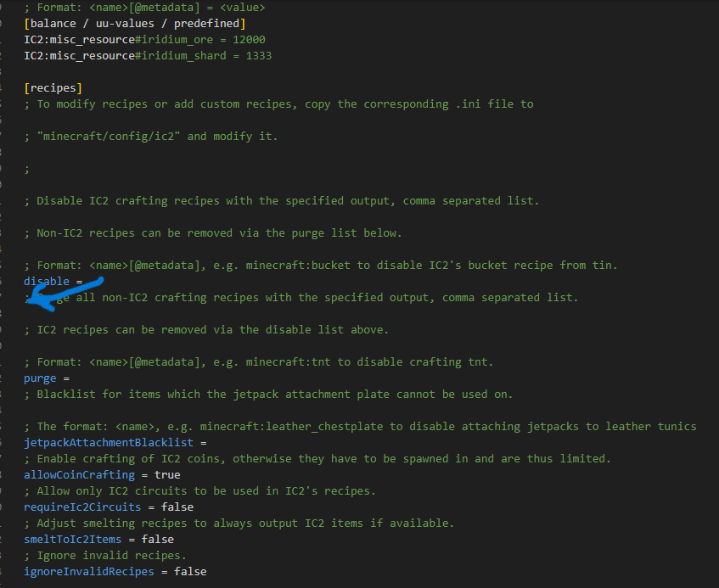Click the 'true' value of allowCoinCrafting
The width and height of the screenshot is (719, 588).
point(167,475)
